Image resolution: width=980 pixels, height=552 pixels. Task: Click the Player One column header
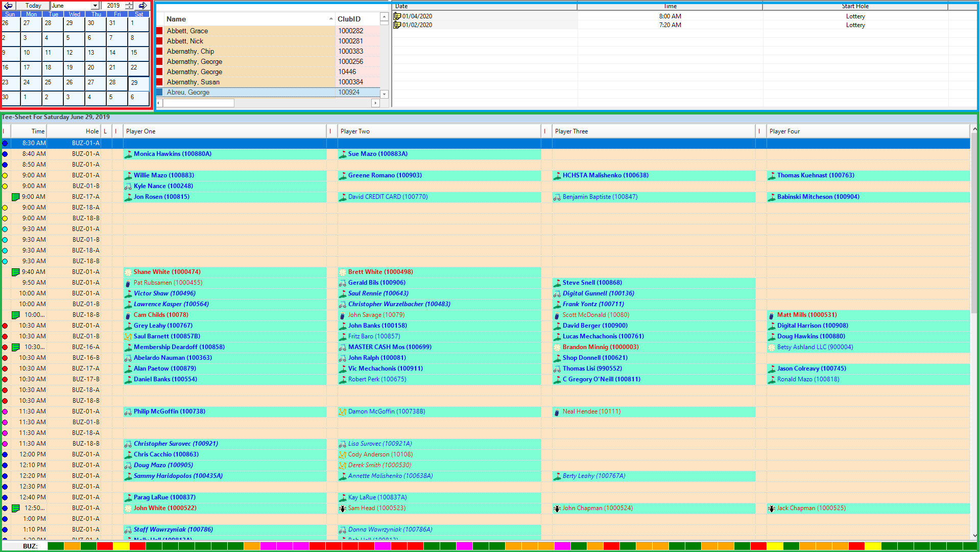click(225, 131)
